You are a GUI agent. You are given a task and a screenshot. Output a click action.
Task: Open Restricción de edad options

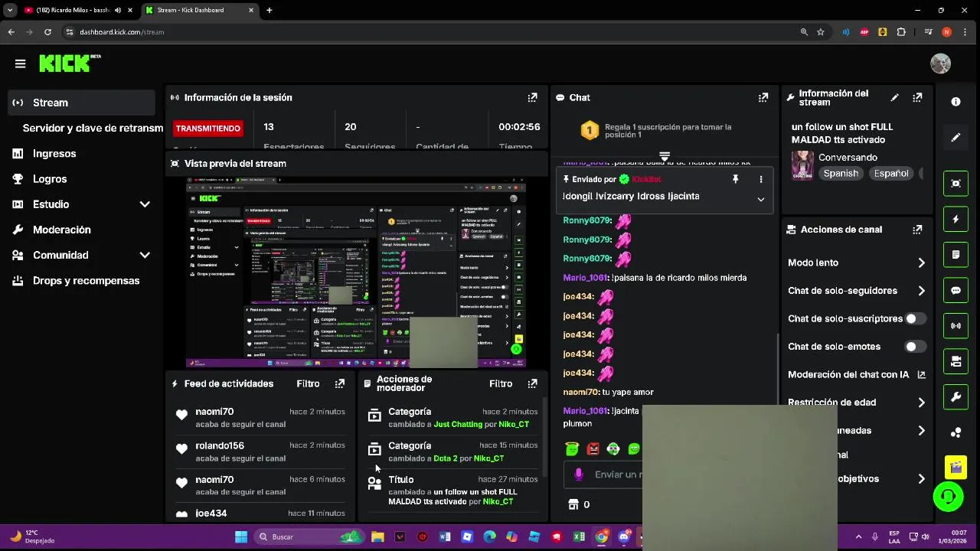pyautogui.click(x=856, y=403)
